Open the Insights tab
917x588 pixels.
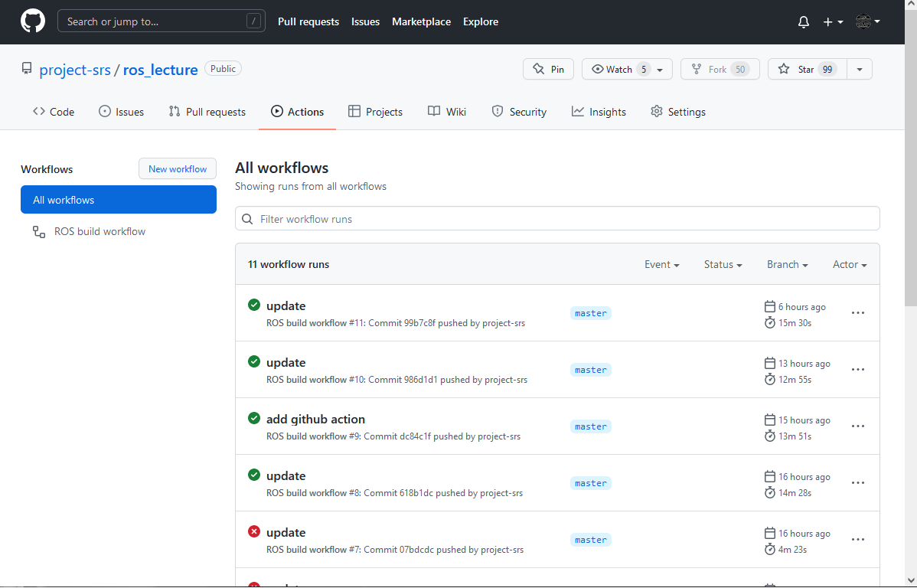599,112
